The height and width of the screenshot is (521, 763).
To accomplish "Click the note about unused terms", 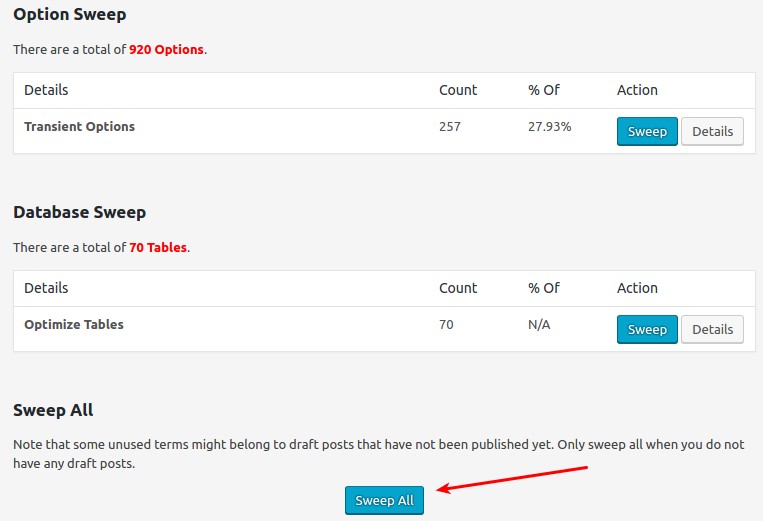I will coord(386,453).
